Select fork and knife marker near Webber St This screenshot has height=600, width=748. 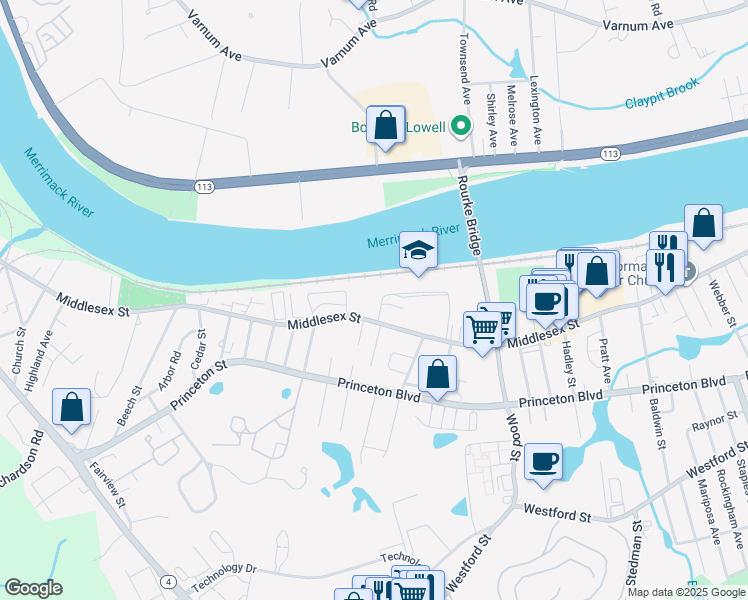click(x=665, y=269)
